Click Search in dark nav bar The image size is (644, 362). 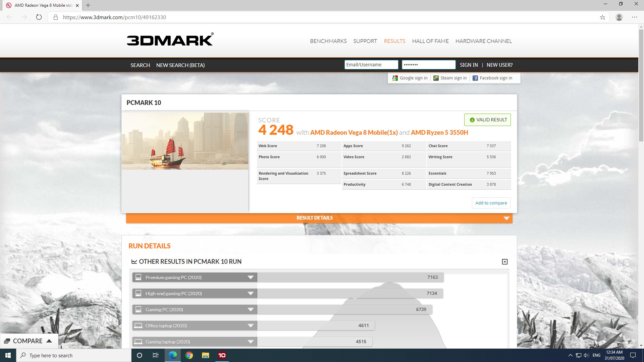tap(140, 65)
